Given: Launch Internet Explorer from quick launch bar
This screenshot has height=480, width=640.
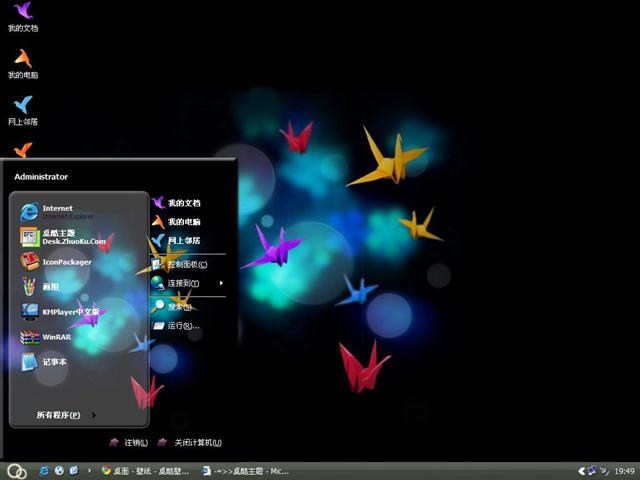Looking at the screenshot, I should pyautogui.click(x=44, y=471).
